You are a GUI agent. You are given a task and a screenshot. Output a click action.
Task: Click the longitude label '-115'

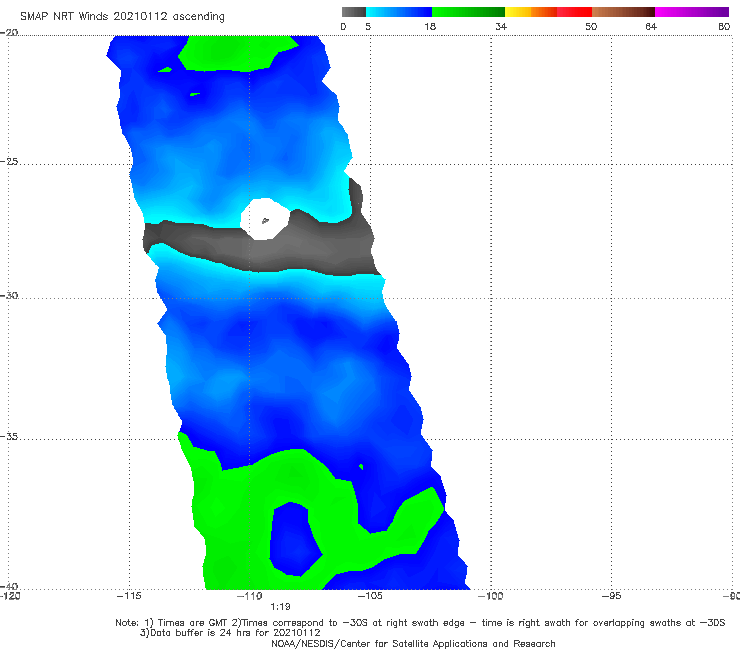(x=129, y=596)
